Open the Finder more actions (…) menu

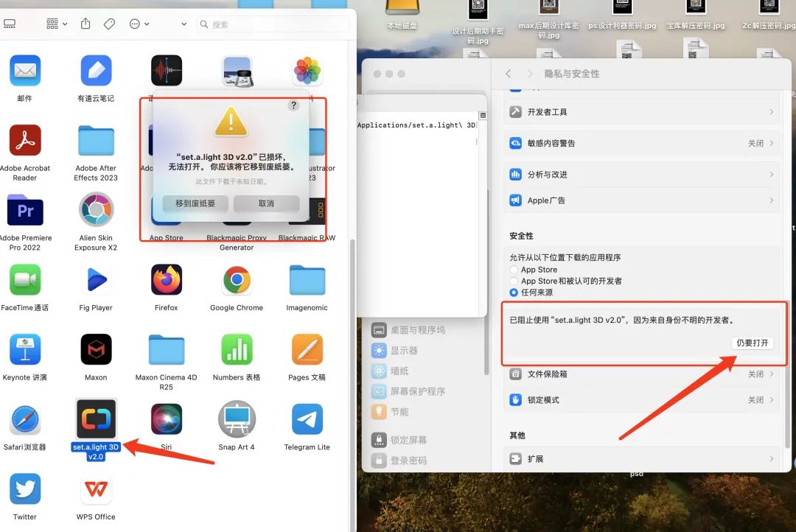coord(139,24)
